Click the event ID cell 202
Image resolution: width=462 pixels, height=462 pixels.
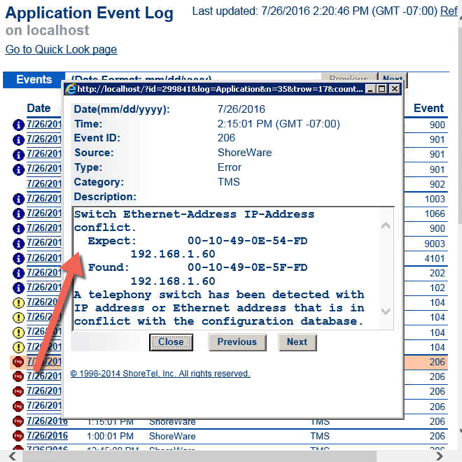point(437,273)
